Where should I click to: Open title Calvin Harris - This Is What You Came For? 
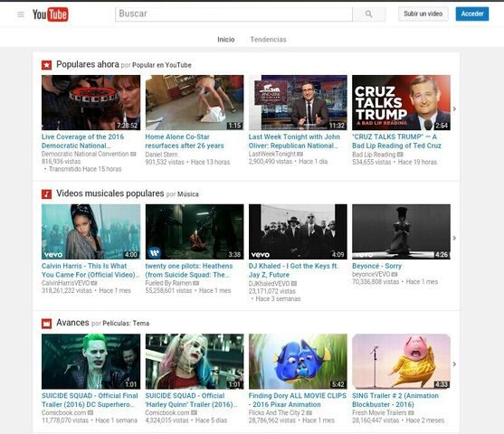point(90,270)
